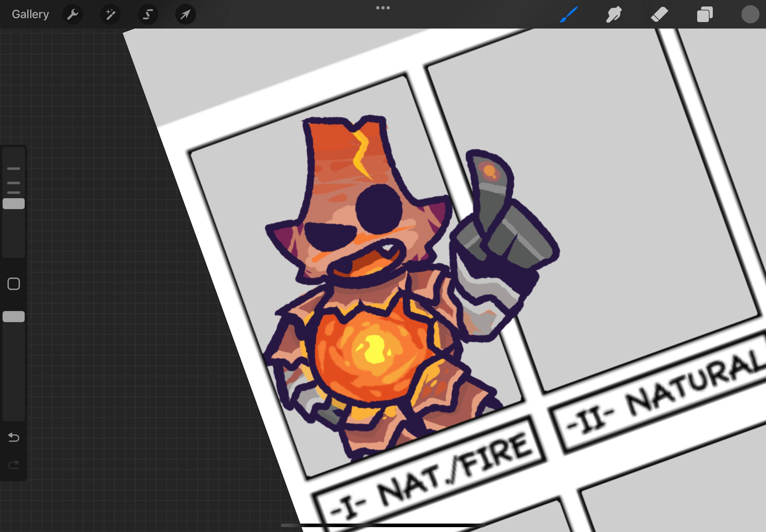The width and height of the screenshot is (766, 532).
Task: Redo the last action
Action: (14, 464)
